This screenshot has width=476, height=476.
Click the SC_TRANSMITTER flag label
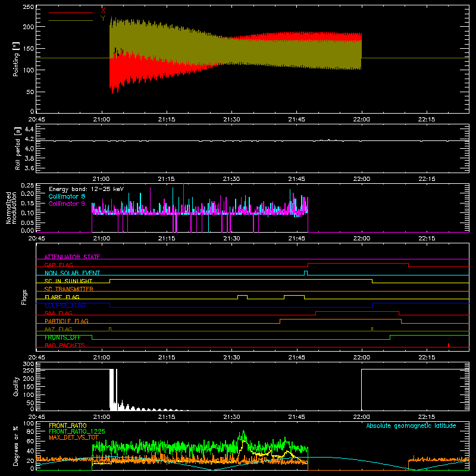(68, 289)
